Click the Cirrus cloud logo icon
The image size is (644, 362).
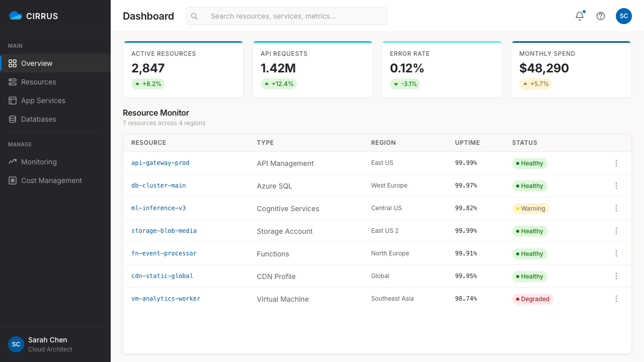(16, 16)
